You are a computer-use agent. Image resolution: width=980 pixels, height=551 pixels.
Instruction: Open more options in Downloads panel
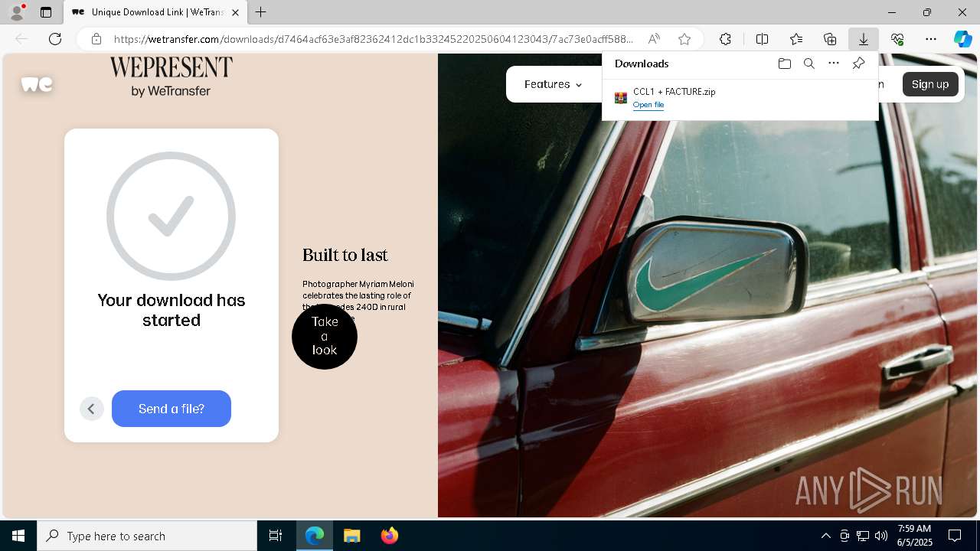834,64
